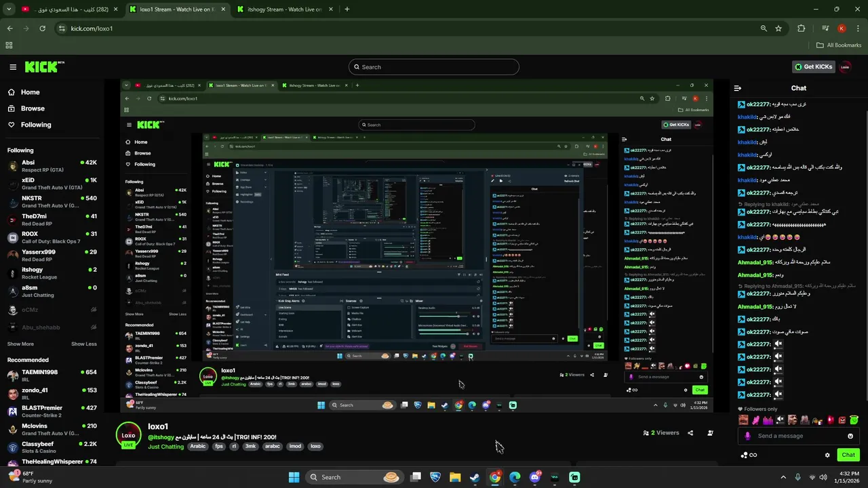The width and height of the screenshot is (868, 488).
Task: Open recommended channel TAEMIN1998
Action: [x=52, y=375]
